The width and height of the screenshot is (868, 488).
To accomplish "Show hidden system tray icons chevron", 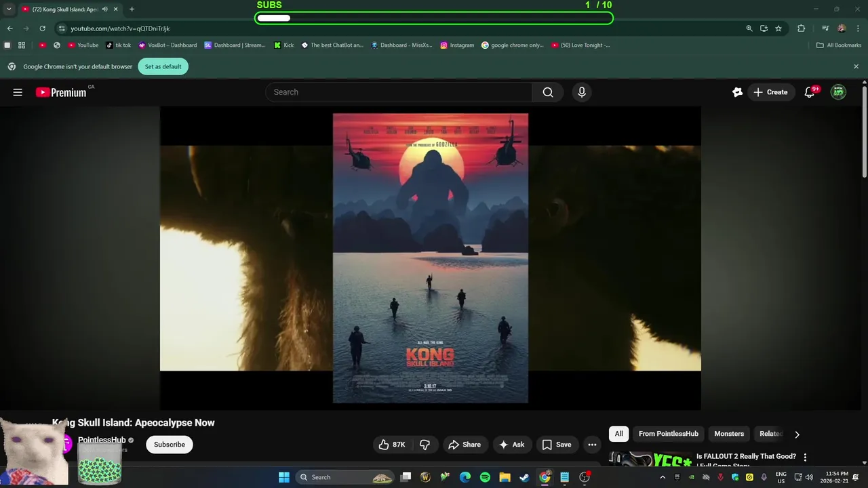I will click(x=663, y=477).
